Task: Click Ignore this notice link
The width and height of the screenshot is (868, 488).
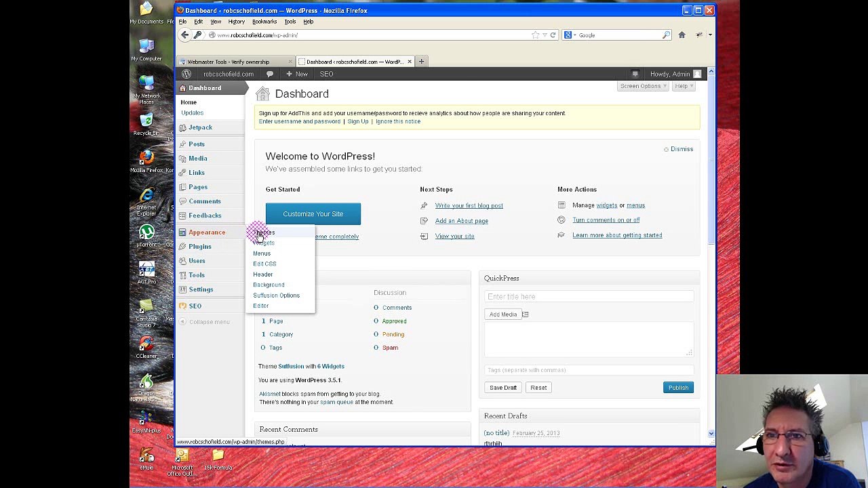Action: point(398,121)
